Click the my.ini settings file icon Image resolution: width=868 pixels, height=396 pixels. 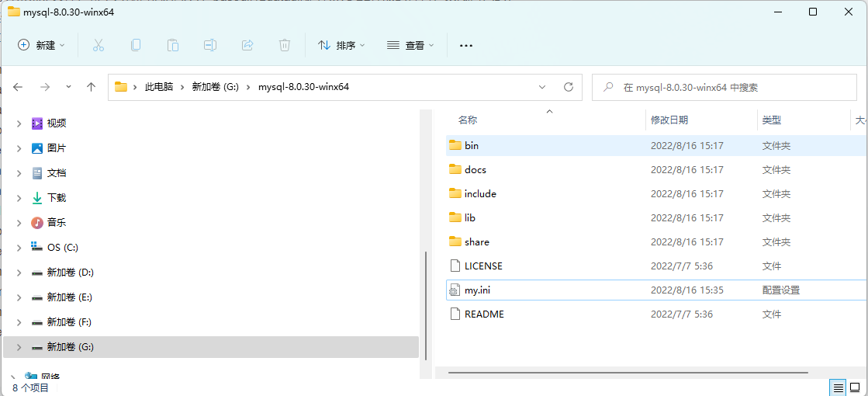[455, 290]
